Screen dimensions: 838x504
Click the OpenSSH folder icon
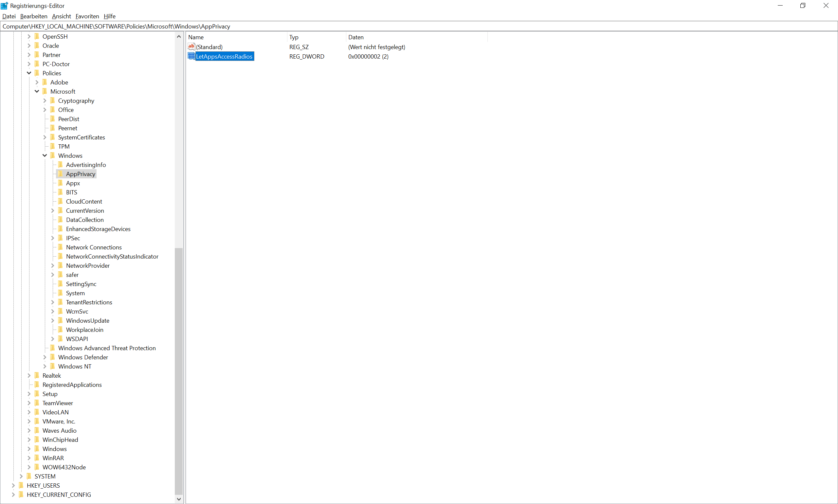(x=37, y=36)
